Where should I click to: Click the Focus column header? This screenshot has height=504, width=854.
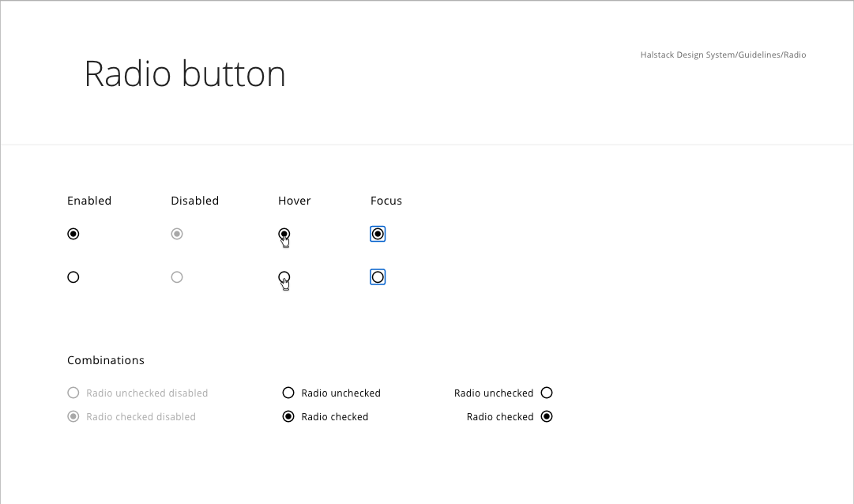tap(386, 201)
